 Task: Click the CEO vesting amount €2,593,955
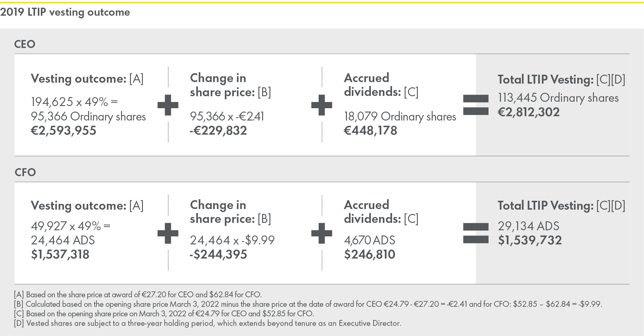[64, 131]
